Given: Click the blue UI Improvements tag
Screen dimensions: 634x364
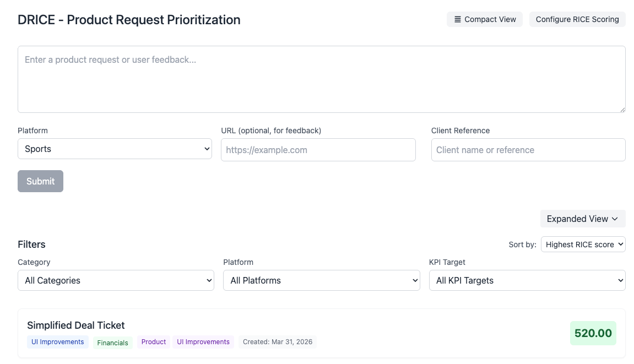Looking at the screenshot, I should (x=58, y=342).
